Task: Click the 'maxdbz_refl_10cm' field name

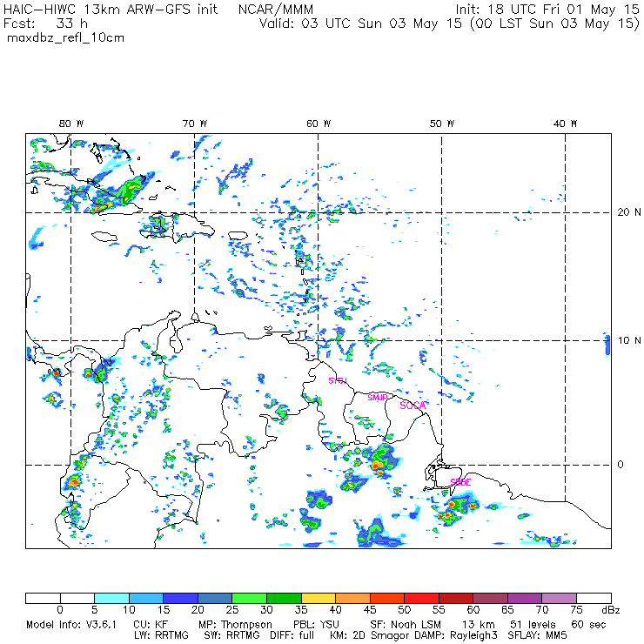Action: point(66,38)
